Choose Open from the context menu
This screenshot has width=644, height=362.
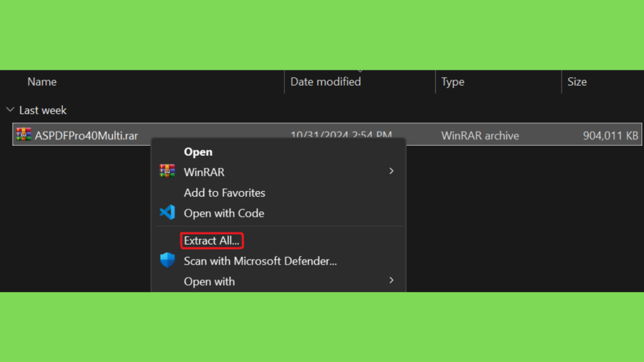pyautogui.click(x=198, y=152)
